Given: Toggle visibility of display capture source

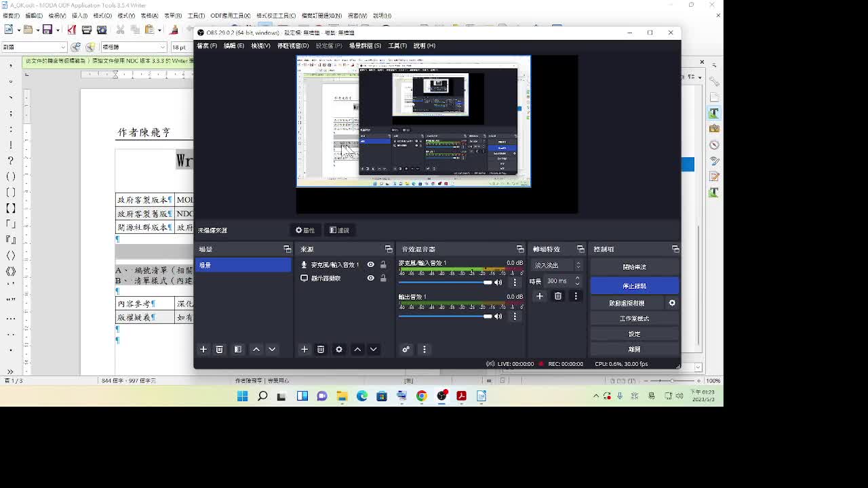Looking at the screenshot, I should point(370,278).
